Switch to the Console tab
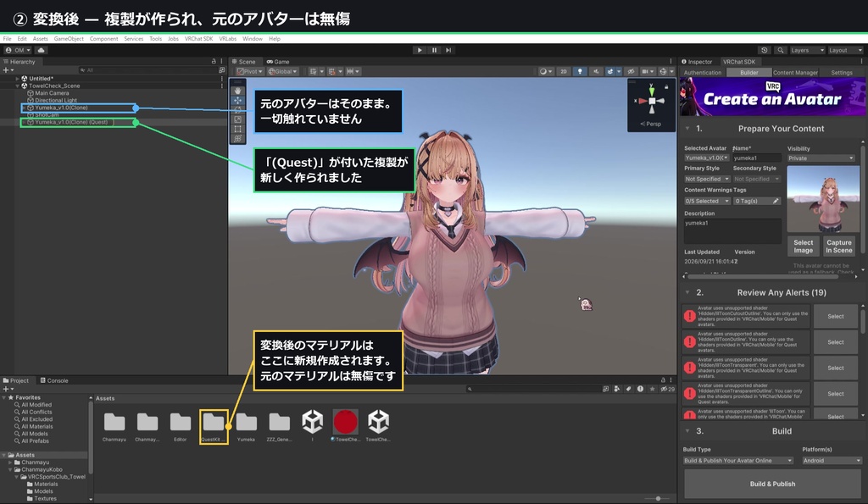 pos(54,380)
